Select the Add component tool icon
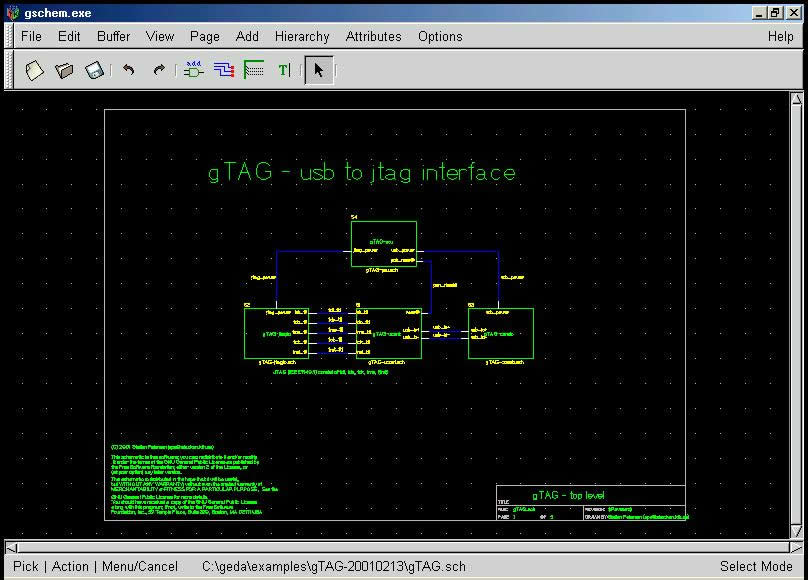The height and width of the screenshot is (580, 808). (x=193, y=70)
